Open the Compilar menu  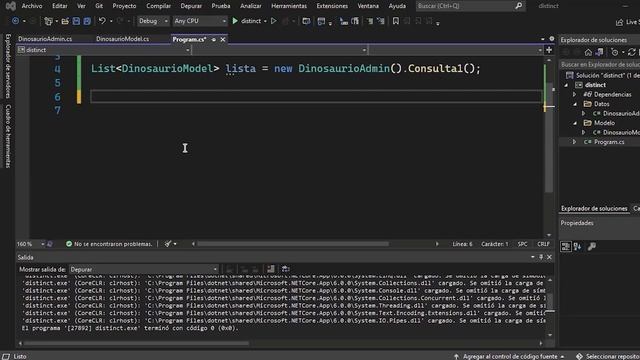tap(158, 6)
